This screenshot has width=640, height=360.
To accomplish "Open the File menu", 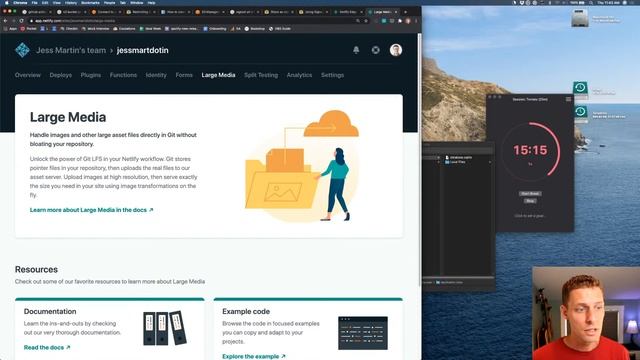I will pos(35,2).
